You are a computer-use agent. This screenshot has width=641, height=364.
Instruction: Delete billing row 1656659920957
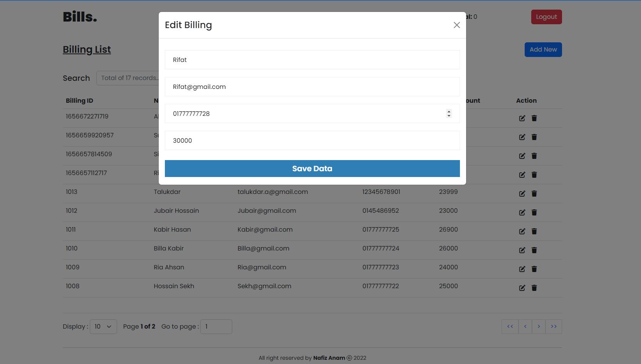coord(534,137)
